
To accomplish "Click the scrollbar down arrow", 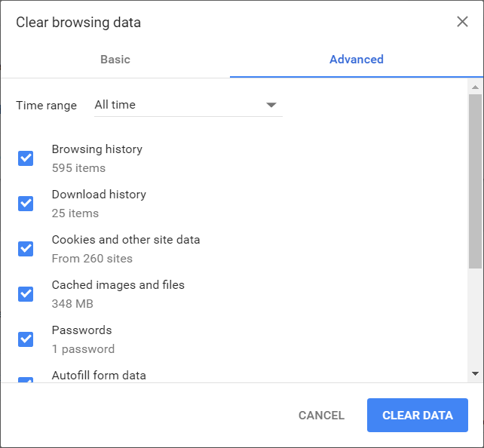I will (x=475, y=373).
